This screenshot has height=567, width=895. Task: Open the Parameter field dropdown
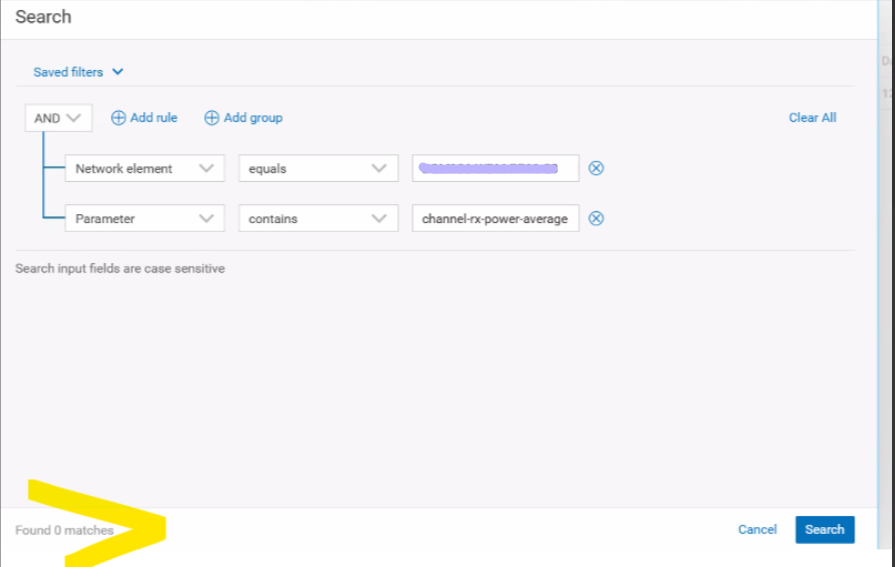(x=145, y=218)
